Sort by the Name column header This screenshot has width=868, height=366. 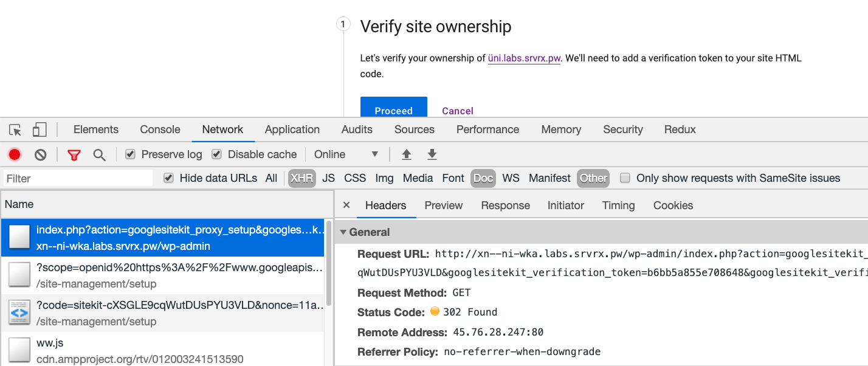tap(167, 204)
